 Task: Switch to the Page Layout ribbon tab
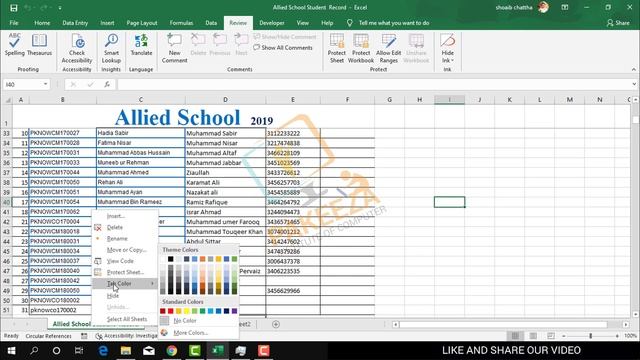tap(142, 23)
